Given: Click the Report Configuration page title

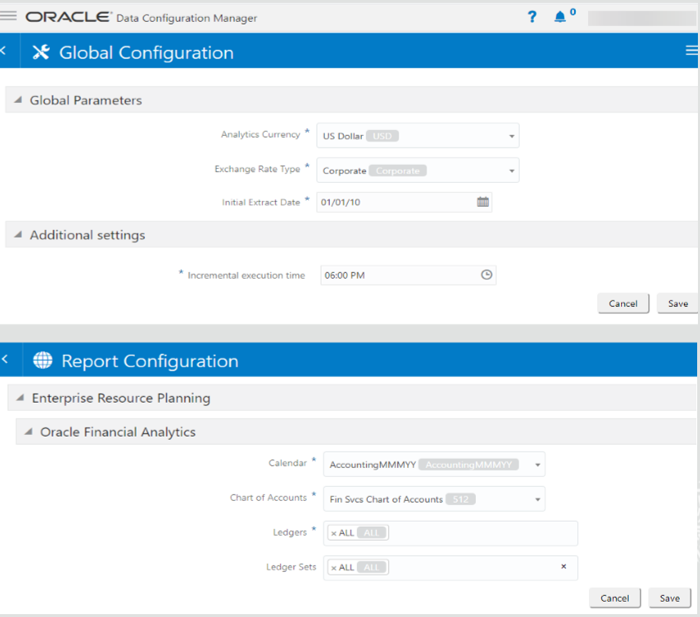Looking at the screenshot, I should pos(150,361).
